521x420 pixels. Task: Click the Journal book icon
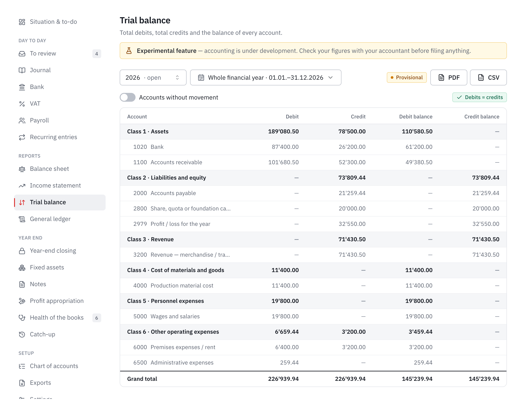click(x=22, y=70)
